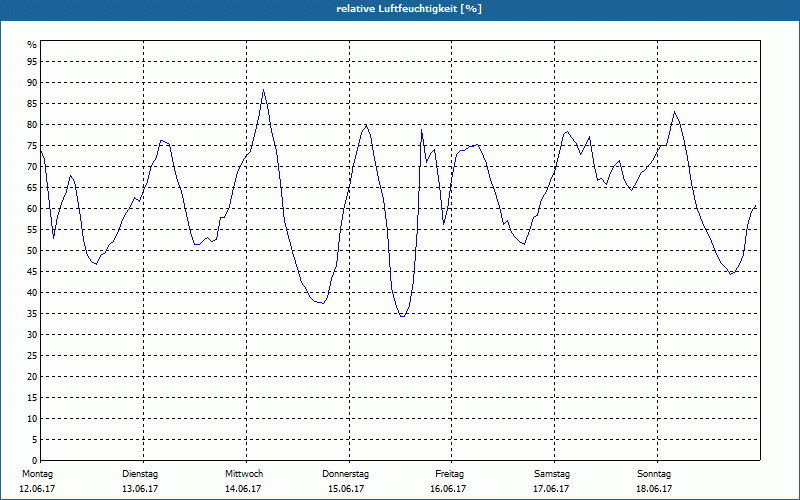The width and height of the screenshot is (800, 500).
Task: Select the 'Mittwoch' axis label
Action: (x=244, y=474)
